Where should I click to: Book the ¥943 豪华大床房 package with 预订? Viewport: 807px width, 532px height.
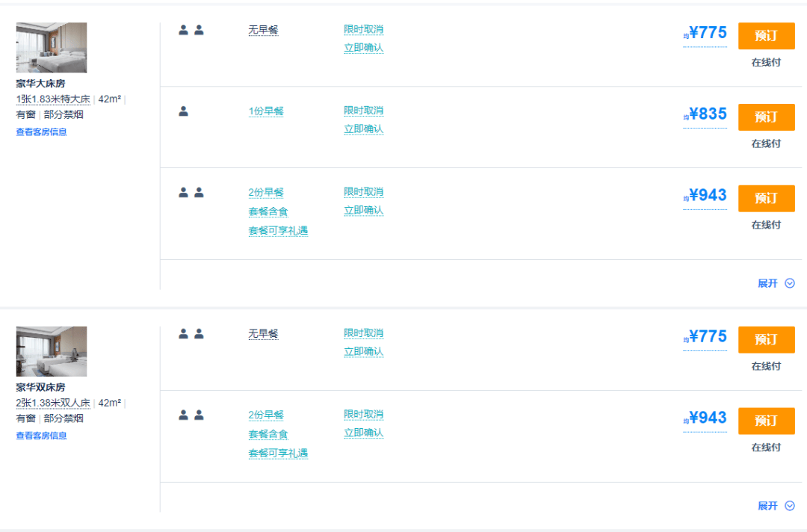pos(767,199)
